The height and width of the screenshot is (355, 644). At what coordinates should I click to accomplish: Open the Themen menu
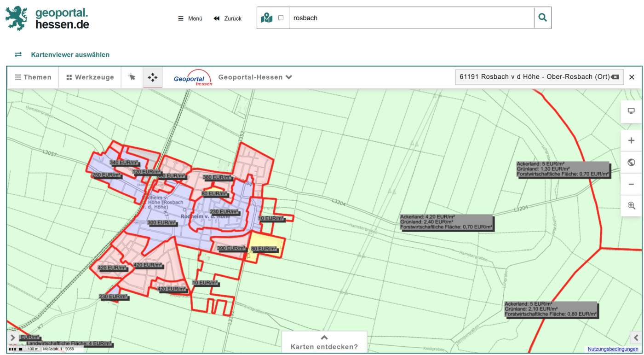[33, 77]
